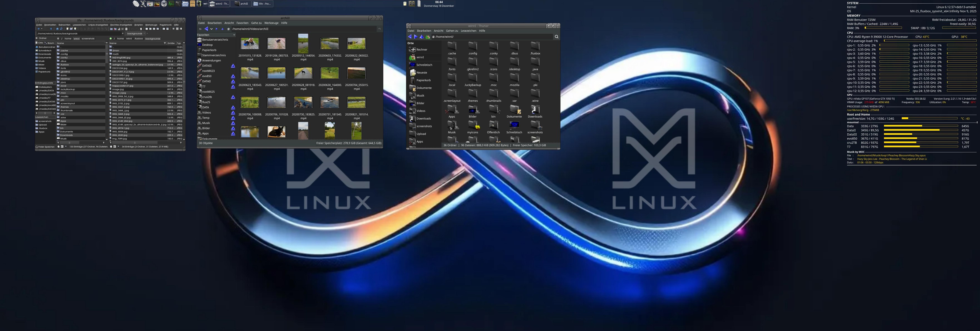980x331 pixels.
Task: Open Skripten menu in Xfe
Action: 139,25
